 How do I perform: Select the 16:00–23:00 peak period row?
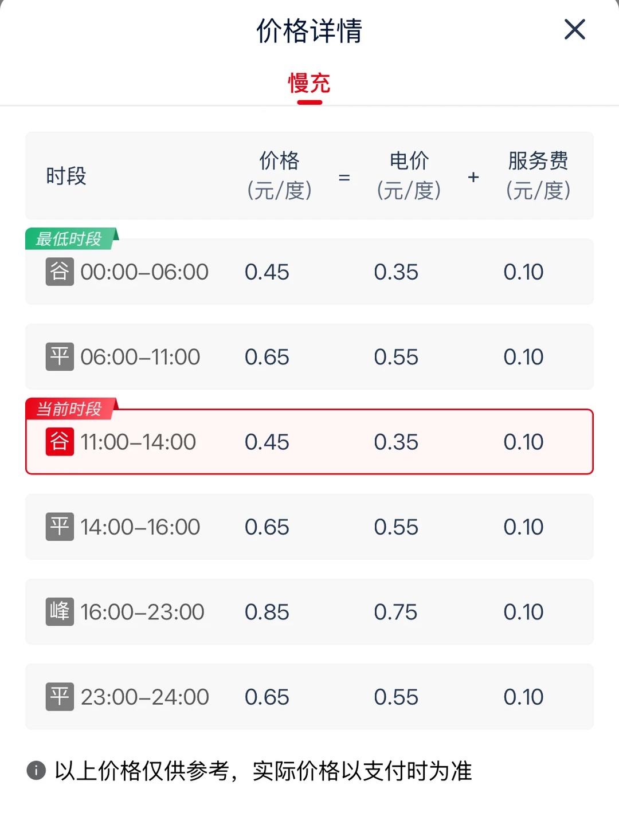(x=309, y=612)
